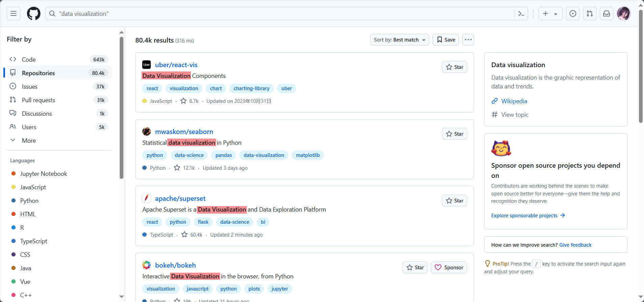Filter results by Discussions
The image size is (644, 302).
tap(37, 114)
